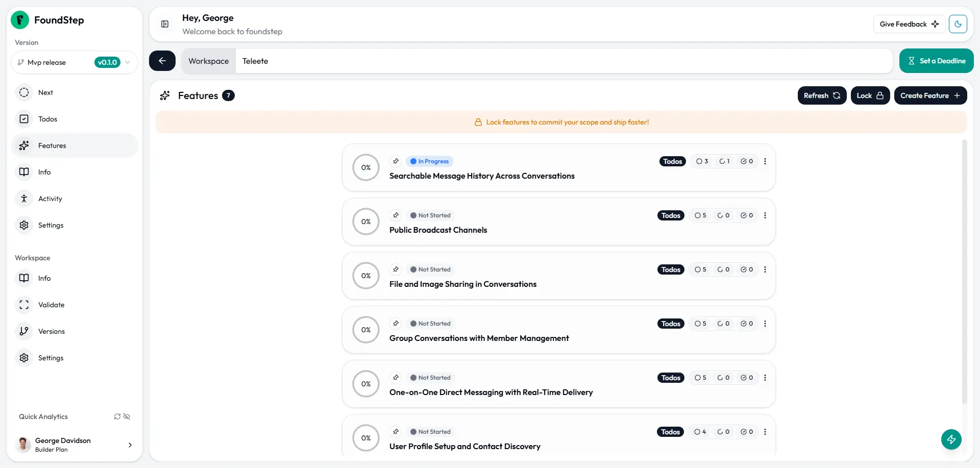
Task: Open options menu for User Profile Setup
Action: (765, 432)
